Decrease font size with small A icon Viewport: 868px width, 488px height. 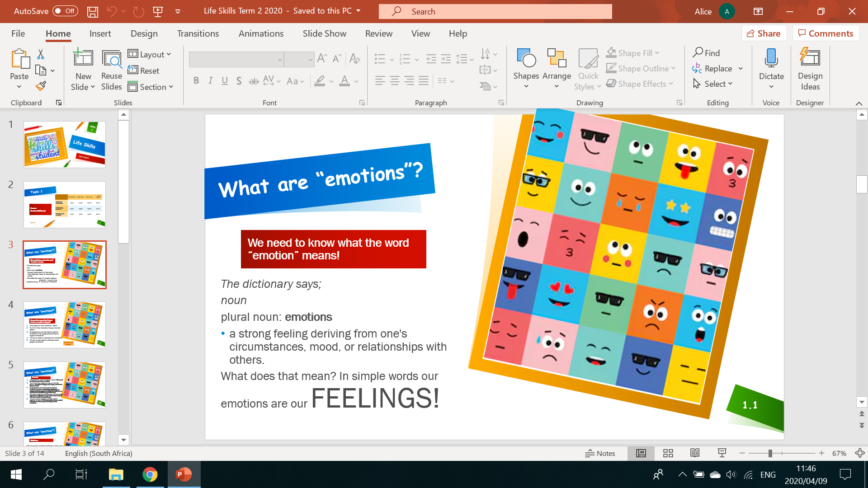[x=337, y=58]
